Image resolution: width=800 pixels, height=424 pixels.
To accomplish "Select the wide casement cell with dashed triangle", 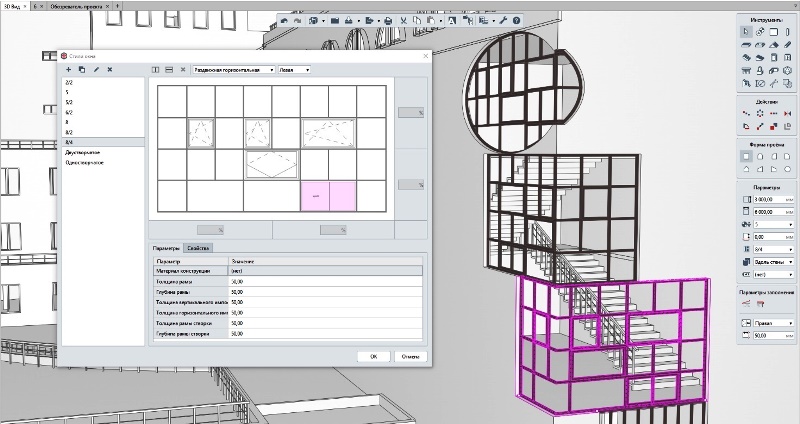I will pyautogui.click(x=328, y=133).
